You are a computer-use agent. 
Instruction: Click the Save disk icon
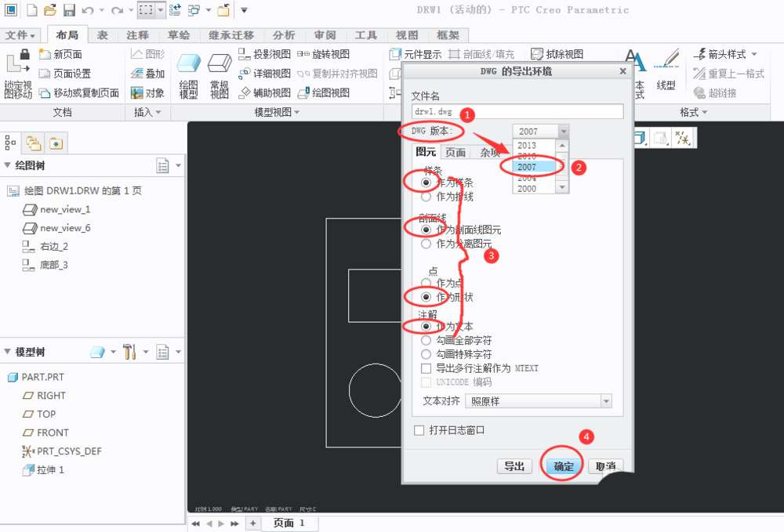[x=70, y=9]
